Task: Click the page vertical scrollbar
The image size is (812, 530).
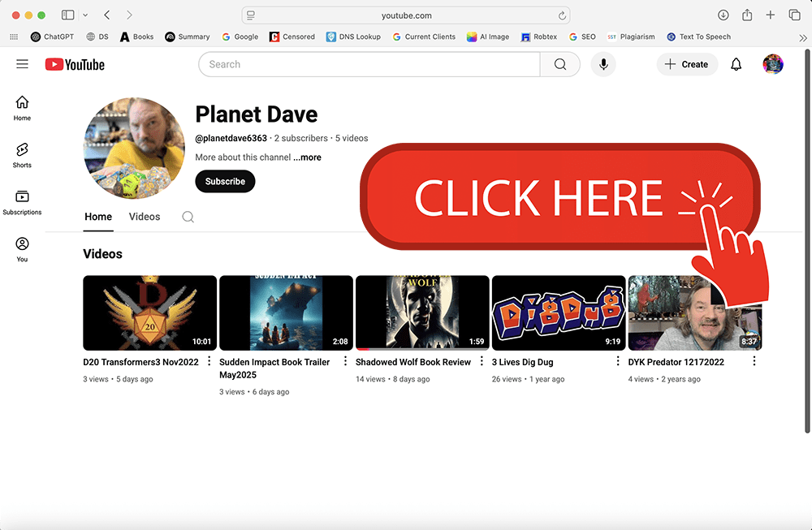Action: click(807, 241)
